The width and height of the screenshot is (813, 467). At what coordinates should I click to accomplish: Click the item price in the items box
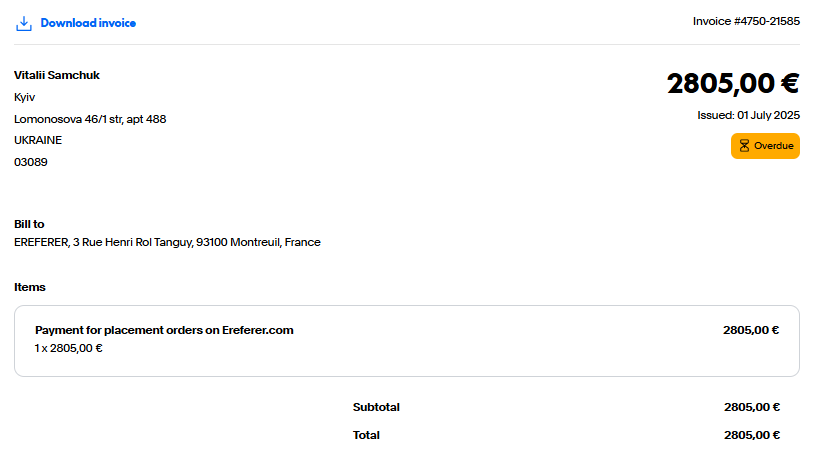(751, 330)
